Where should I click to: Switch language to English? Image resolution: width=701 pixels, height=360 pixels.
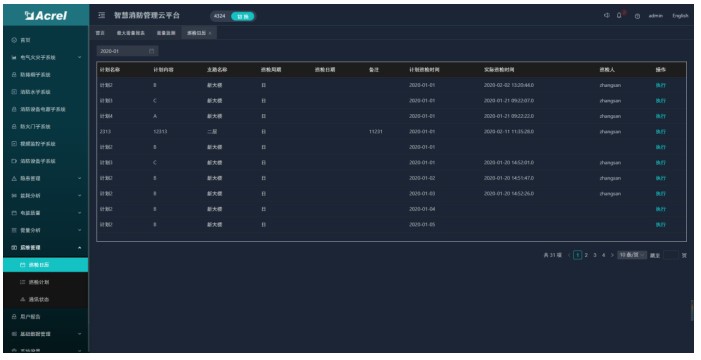click(680, 16)
